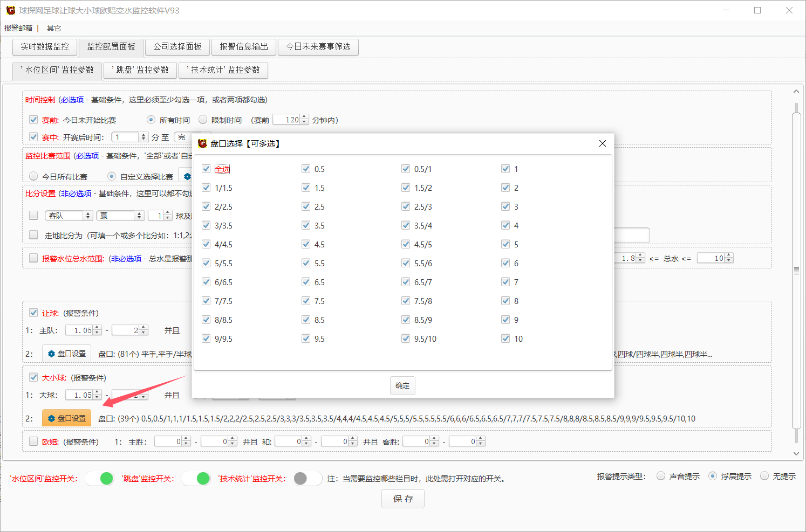
Task: Adjust 欧赔 客胜 first value stepper
Action: 434,441
